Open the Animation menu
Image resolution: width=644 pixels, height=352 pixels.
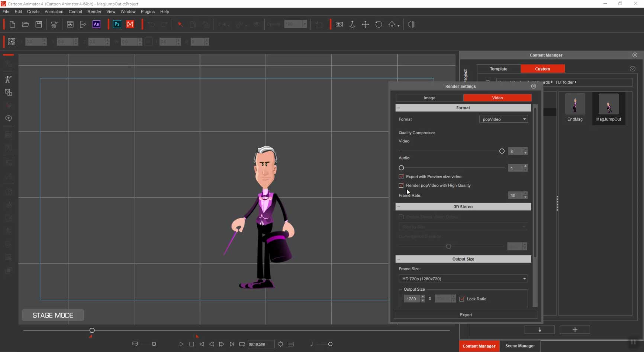[54, 12]
